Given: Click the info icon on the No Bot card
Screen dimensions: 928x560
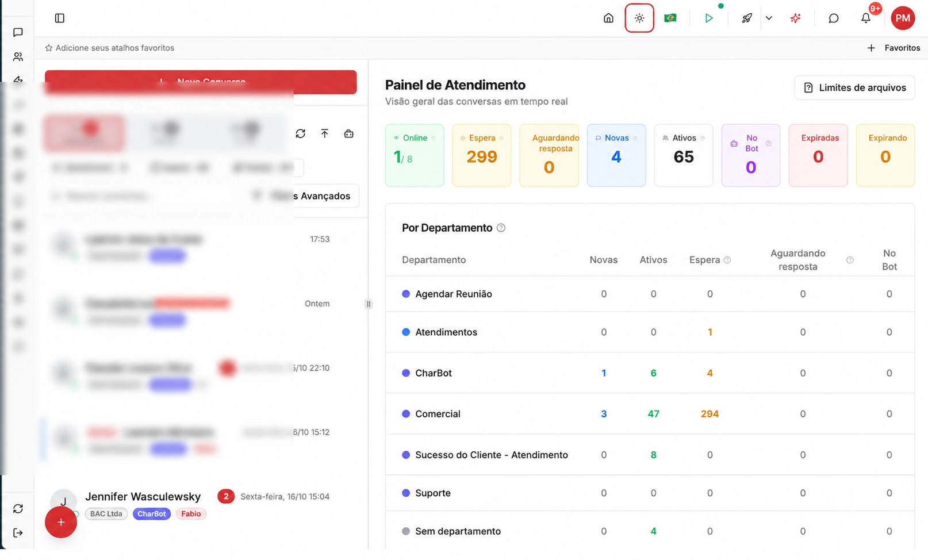Looking at the screenshot, I should (x=769, y=143).
